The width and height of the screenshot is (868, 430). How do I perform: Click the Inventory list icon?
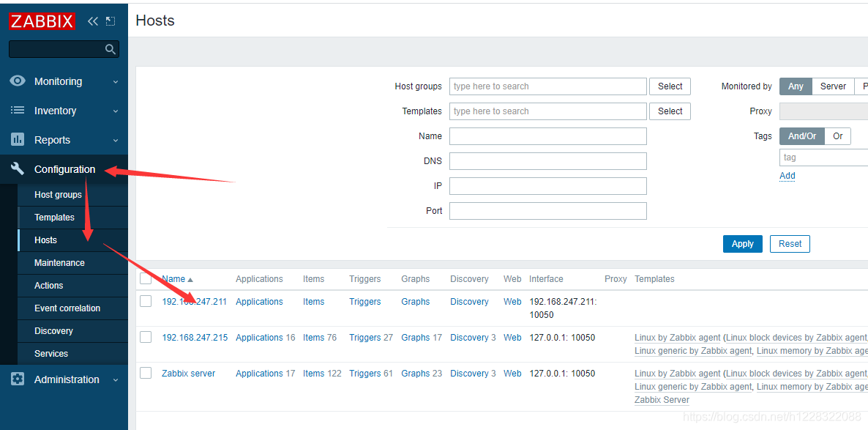18,111
